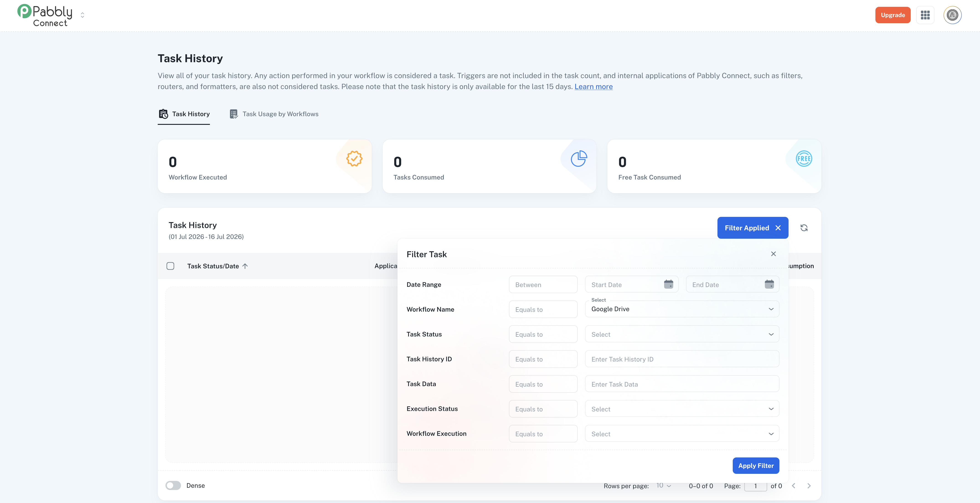
Task: Click the Pabbly Connect logo
Action: pyautogui.click(x=45, y=15)
